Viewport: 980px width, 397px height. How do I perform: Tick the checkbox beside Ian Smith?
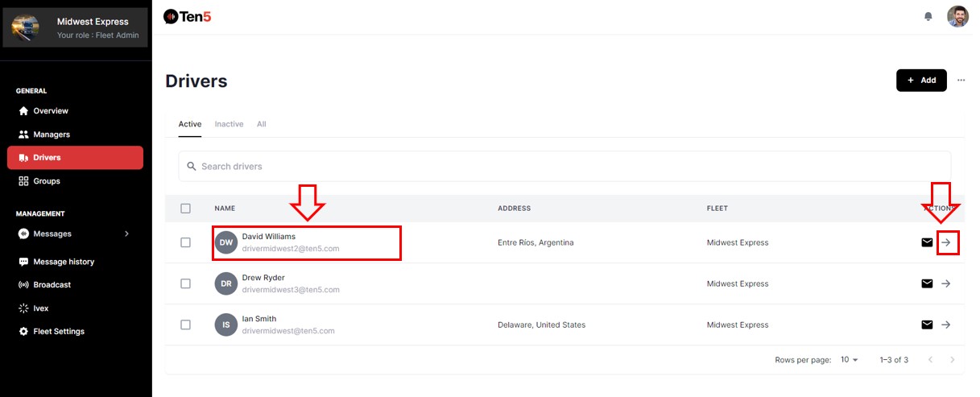(186, 325)
